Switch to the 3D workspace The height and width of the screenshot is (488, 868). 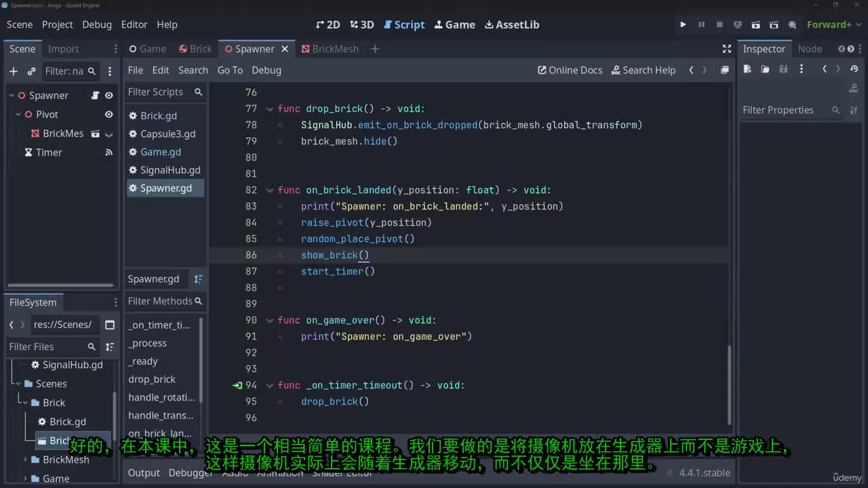pos(362,24)
